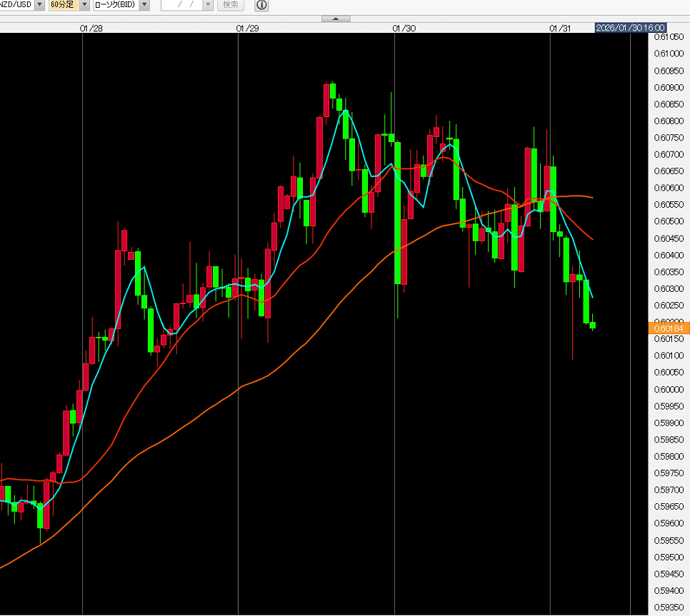Open the date picker dropdown arrow
The width and height of the screenshot is (690, 616).
[x=208, y=4]
